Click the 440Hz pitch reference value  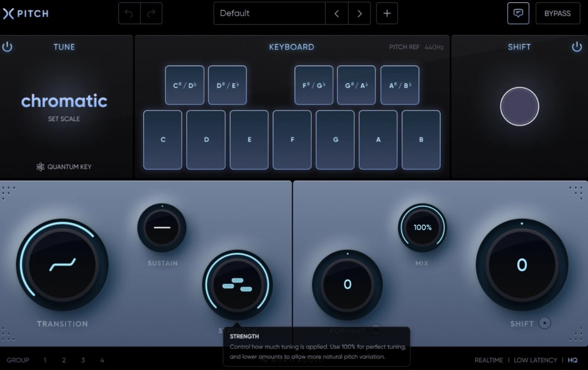coord(434,48)
